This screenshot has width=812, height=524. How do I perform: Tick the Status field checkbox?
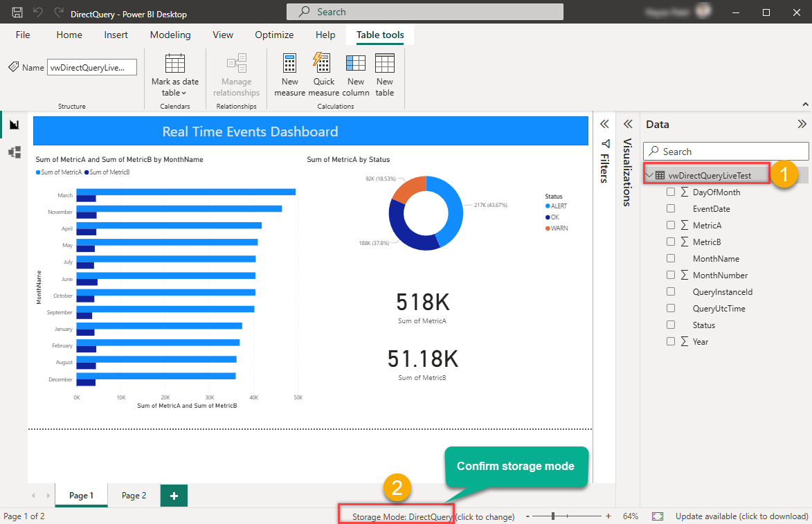coord(670,325)
